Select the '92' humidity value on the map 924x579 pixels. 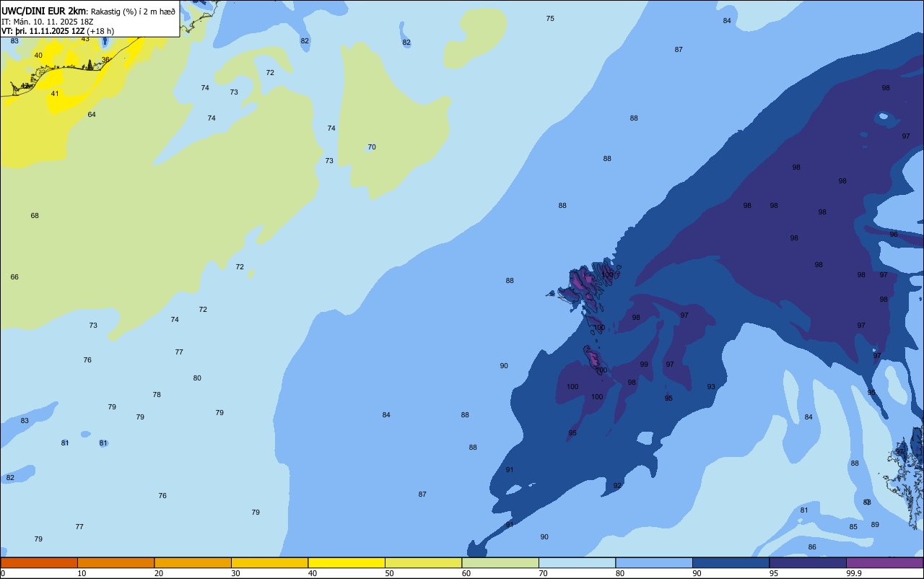(617, 486)
